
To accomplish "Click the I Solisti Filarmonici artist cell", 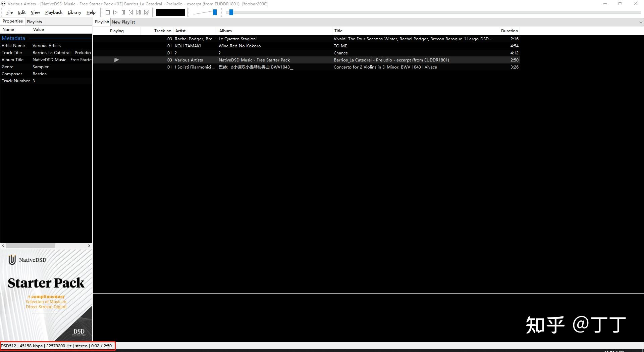I will (195, 67).
